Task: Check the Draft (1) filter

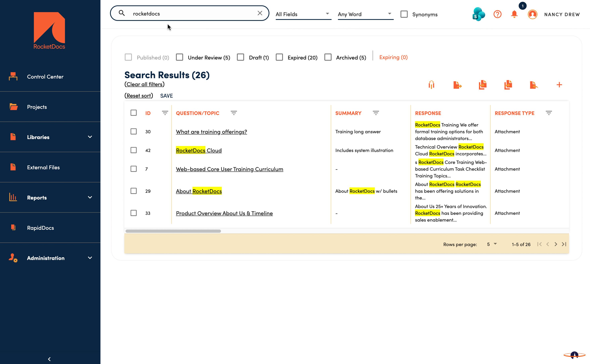Action: [240, 57]
